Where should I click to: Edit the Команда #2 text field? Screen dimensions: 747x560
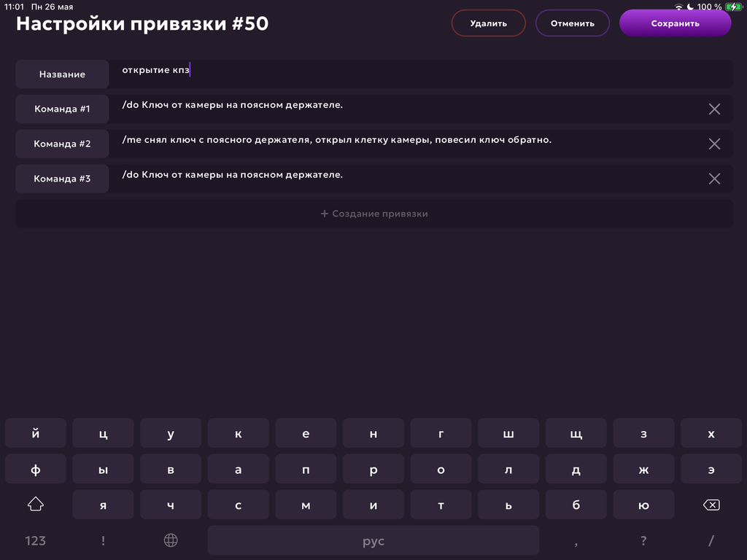(407, 144)
